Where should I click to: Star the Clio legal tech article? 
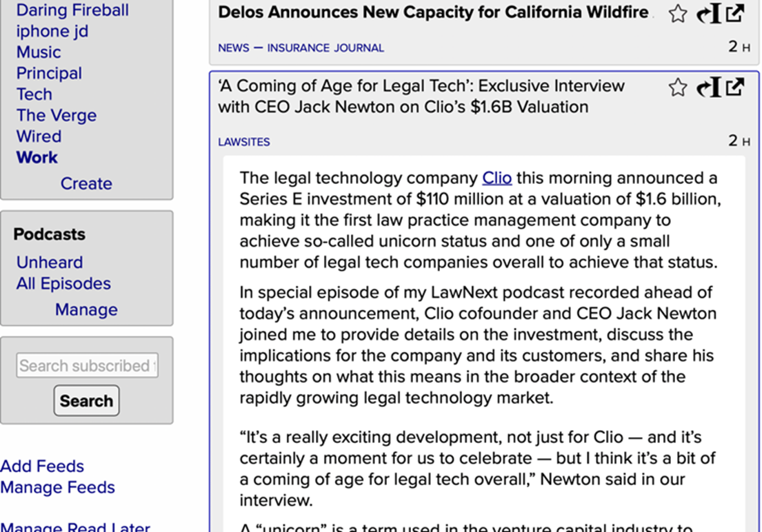coord(678,87)
